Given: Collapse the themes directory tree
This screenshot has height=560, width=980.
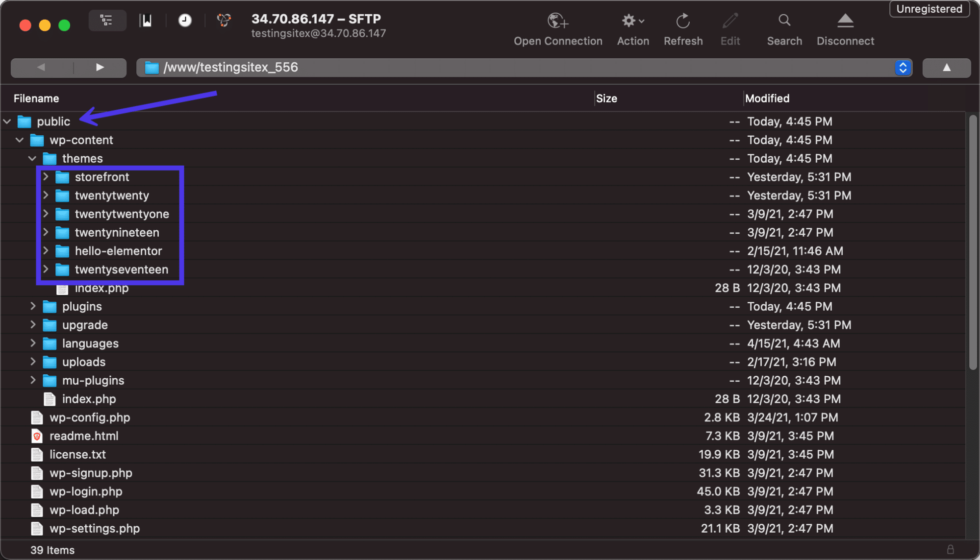Looking at the screenshot, I should click(32, 158).
